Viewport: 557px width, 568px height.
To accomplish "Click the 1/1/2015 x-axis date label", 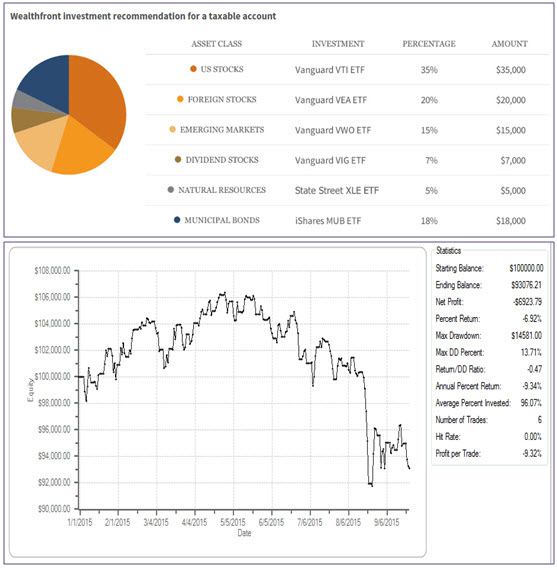I will point(80,522).
